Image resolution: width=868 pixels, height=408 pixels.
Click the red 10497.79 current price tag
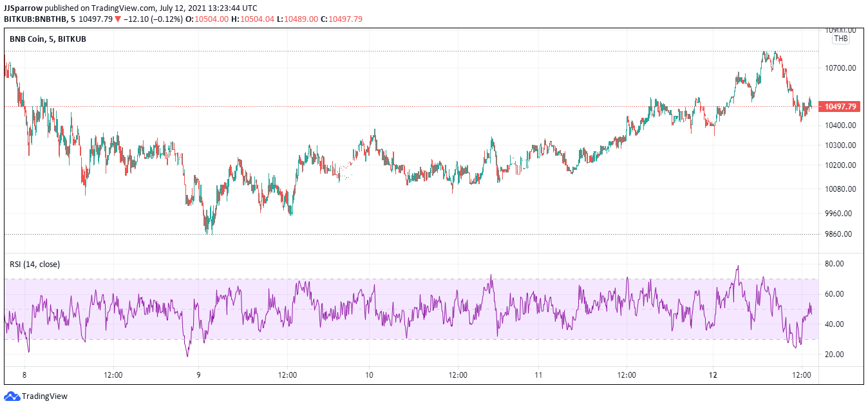click(x=840, y=106)
